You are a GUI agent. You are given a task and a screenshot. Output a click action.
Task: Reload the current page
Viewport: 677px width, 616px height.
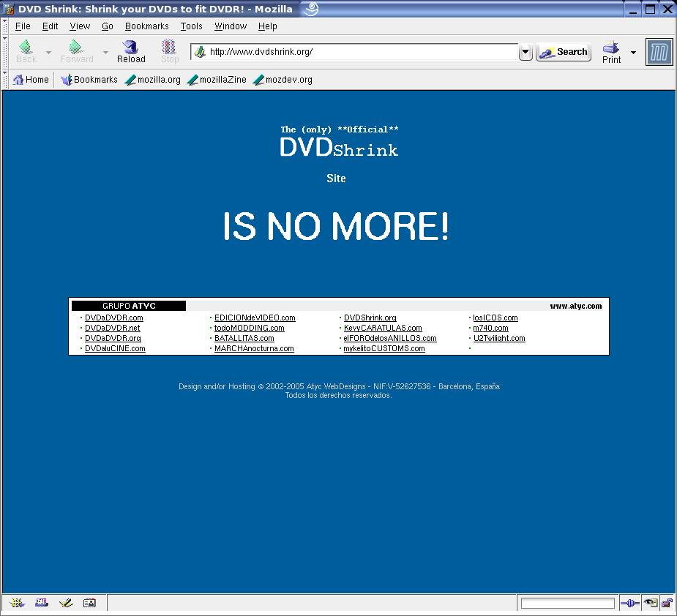tap(131, 52)
